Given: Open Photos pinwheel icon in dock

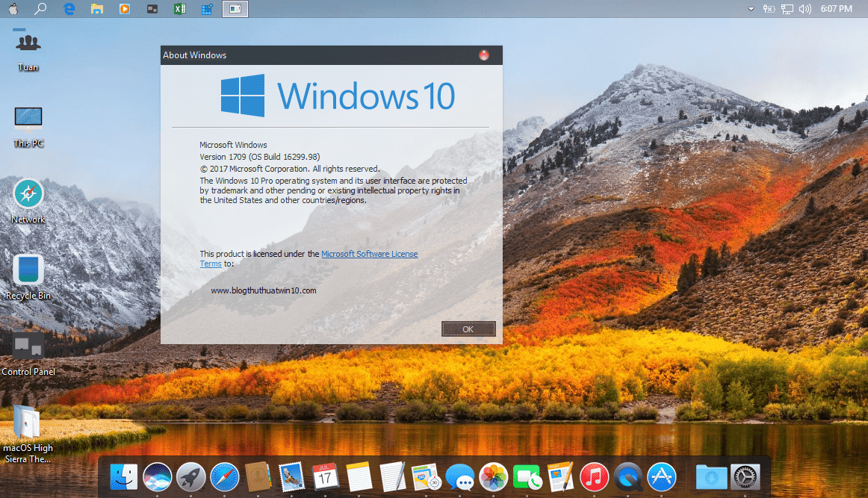Looking at the screenshot, I should point(493,477).
